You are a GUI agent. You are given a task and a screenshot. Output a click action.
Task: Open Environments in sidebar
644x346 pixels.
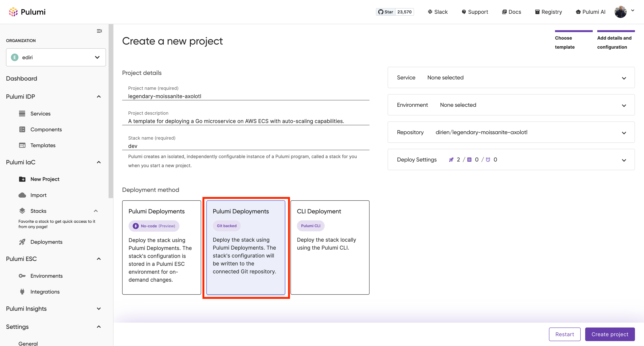46,276
